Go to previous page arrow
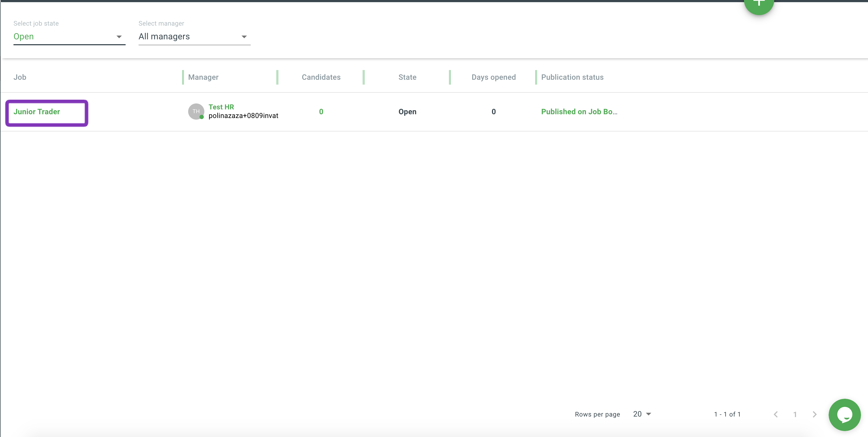The image size is (868, 437). [776, 414]
